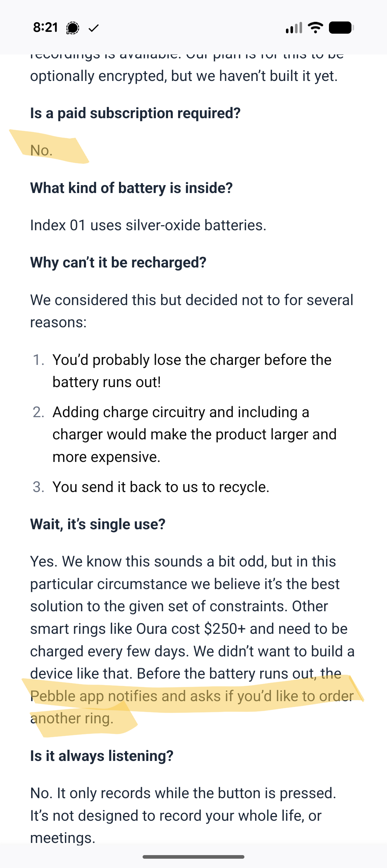Viewport: 387px width, 868px height.
Task: Tap "You send it back to us to recycle."
Action: coord(161,487)
